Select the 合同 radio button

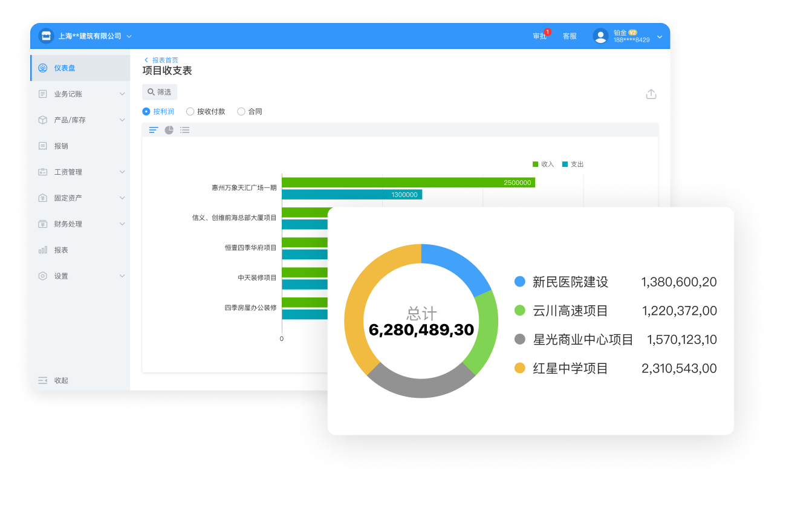coord(241,112)
